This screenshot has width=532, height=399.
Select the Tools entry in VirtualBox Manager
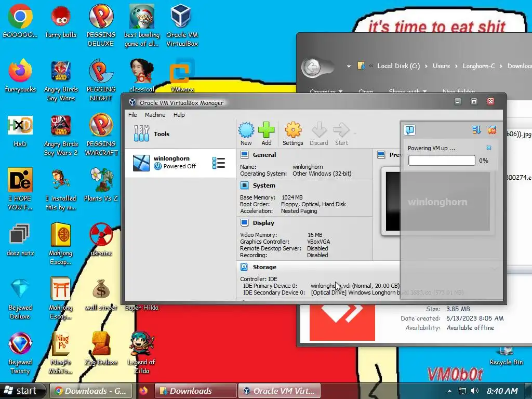click(x=180, y=134)
